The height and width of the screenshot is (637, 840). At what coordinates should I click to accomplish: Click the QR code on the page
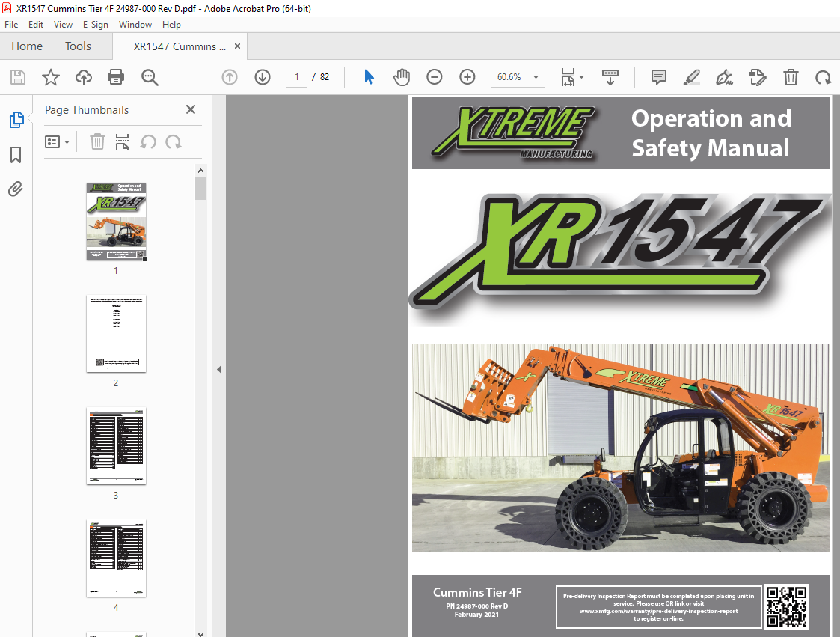(x=786, y=606)
